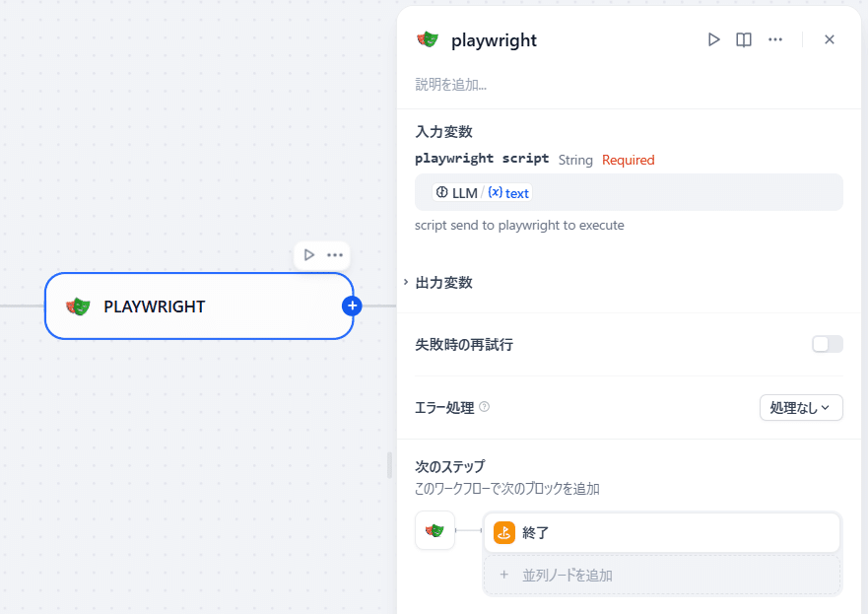The width and height of the screenshot is (868, 614).
Task: Open the documentation book icon beside the play button
Action: [x=743, y=39]
